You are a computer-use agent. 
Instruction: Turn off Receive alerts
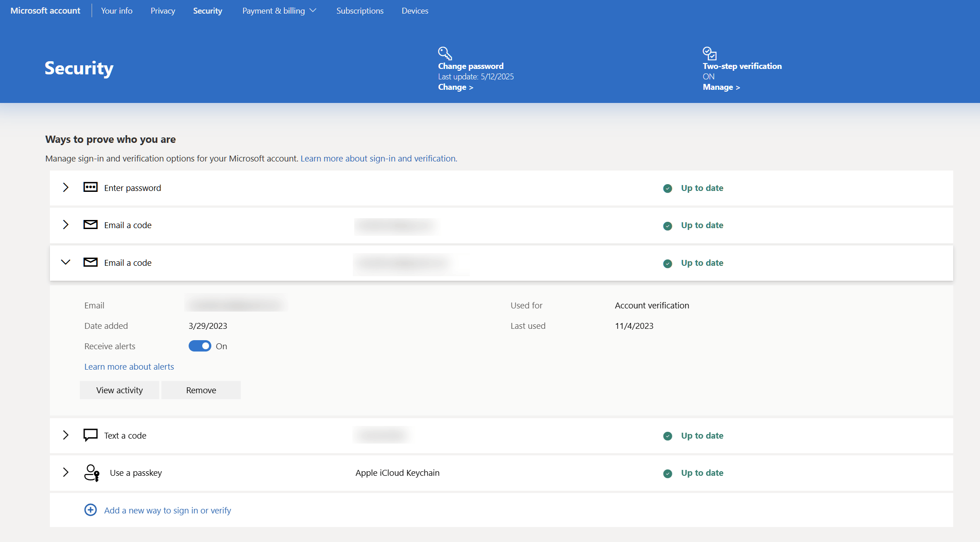200,346
